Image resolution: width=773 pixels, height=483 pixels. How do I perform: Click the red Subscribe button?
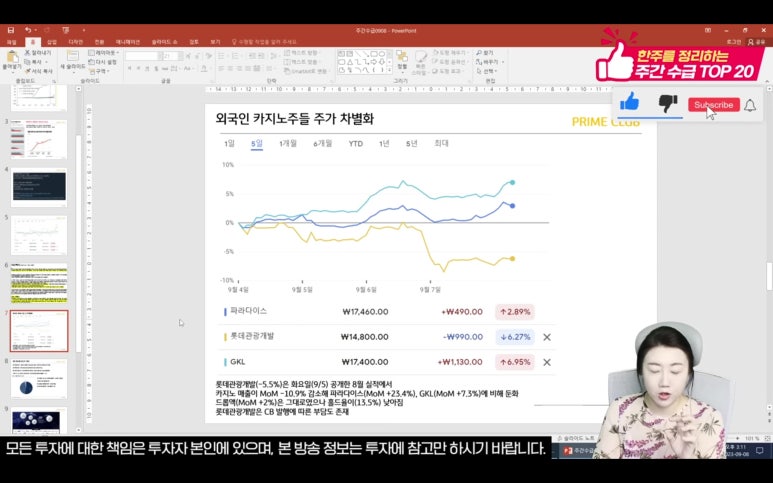coord(713,104)
